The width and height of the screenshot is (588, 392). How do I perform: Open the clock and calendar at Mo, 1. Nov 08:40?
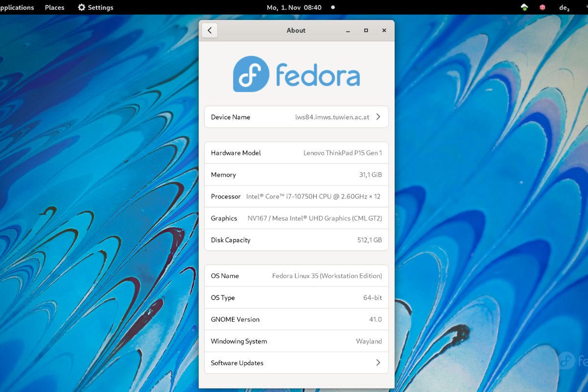tap(294, 7)
